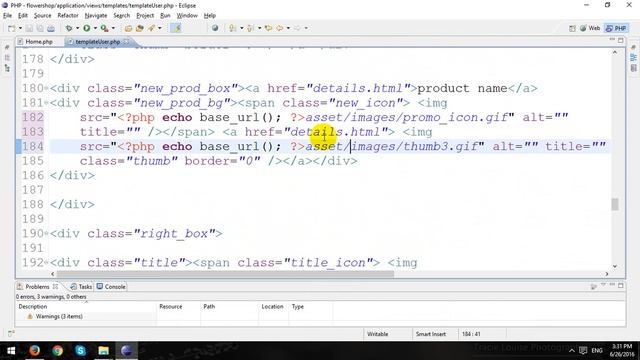Click the Open Perspective icon
This screenshot has width=640, height=360.
click(572, 28)
